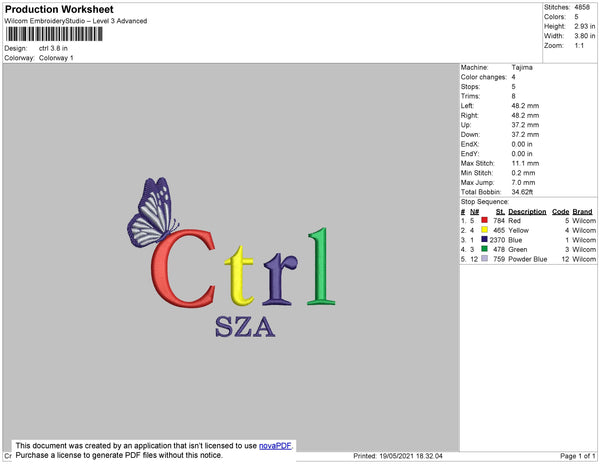Image resolution: width=600 pixels, height=464 pixels.
Task: Click the Red color swatch in stop sequence
Action: click(x=484, y=220)
